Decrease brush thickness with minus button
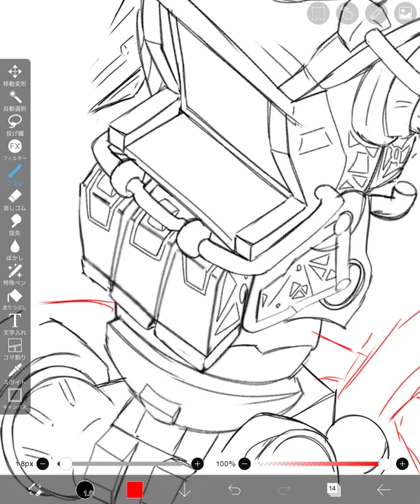 click(x=43, y=463)
